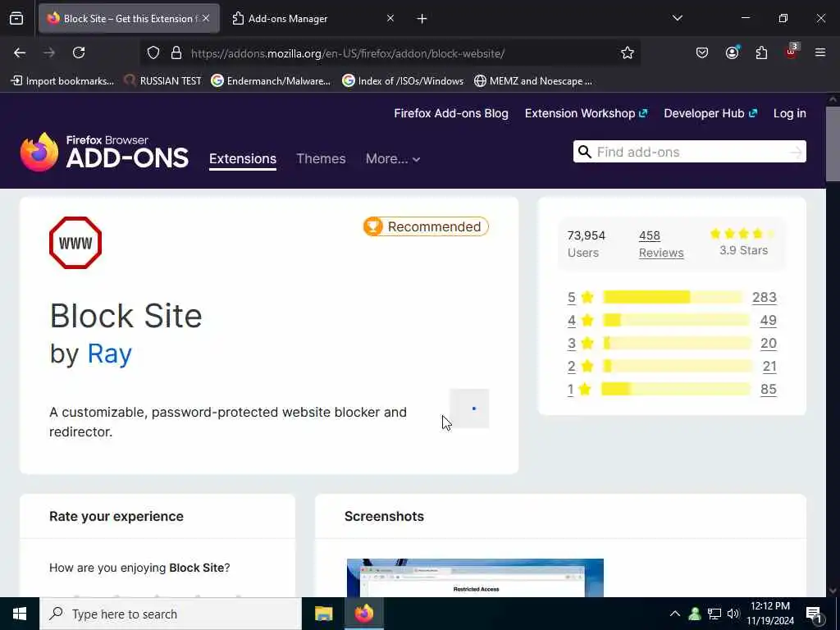
Task: Open the Firefox account icon
Action: [732, 52]
